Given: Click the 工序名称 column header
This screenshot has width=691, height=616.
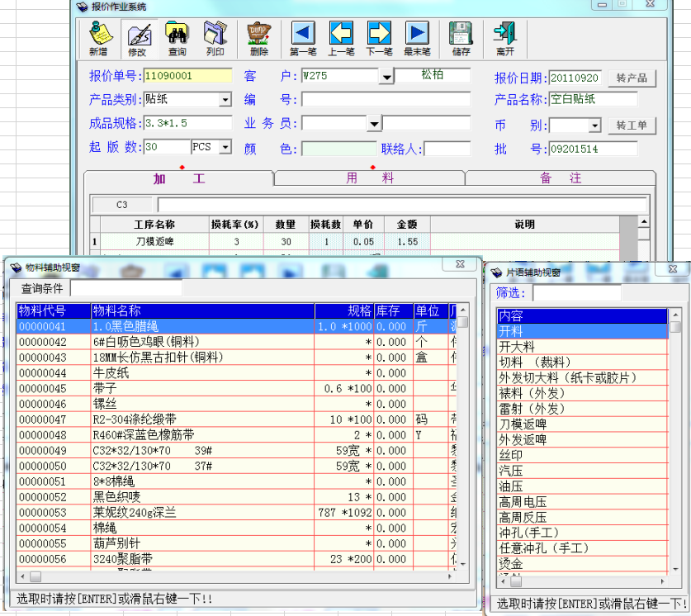Looking at the screenshot, I should 154,225.
